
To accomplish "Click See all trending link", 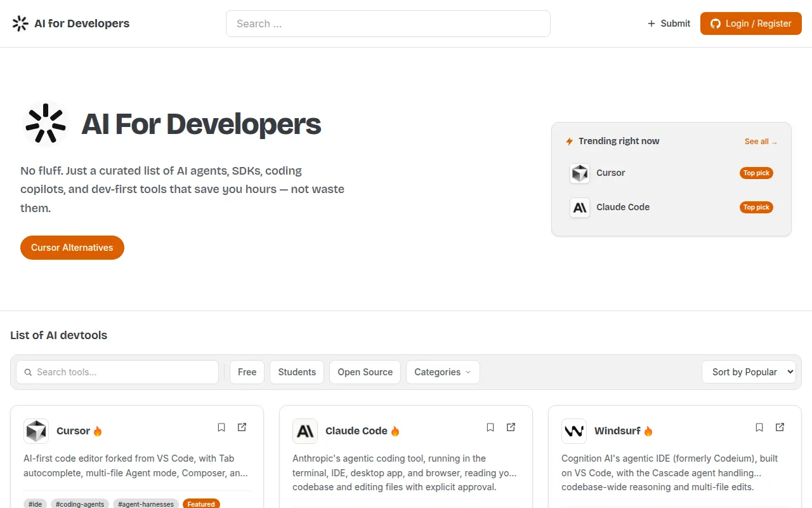I will [761, 142].
